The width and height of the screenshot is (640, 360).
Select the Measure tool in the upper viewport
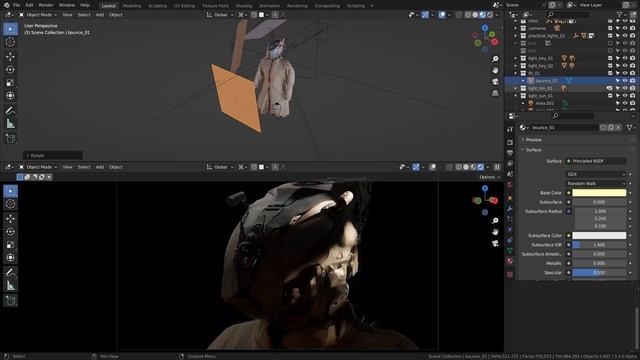coord(10,124)
